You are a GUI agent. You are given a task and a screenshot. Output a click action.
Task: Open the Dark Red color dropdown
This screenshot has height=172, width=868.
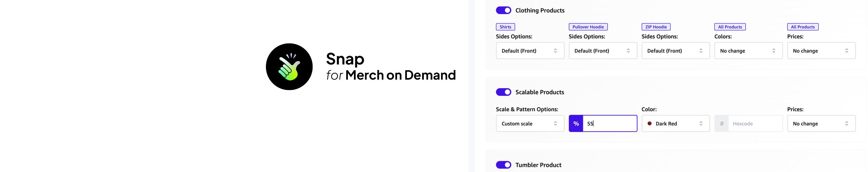(675, 123)
